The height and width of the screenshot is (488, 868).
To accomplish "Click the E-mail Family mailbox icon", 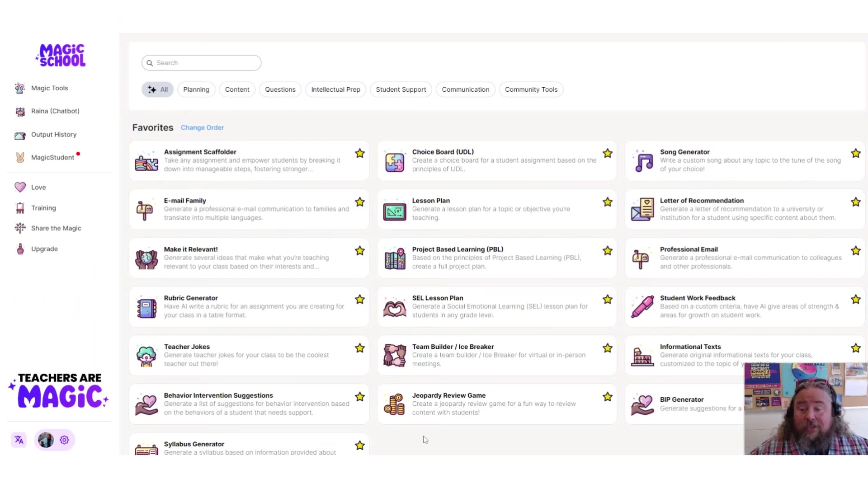I will tap(145, 210).
